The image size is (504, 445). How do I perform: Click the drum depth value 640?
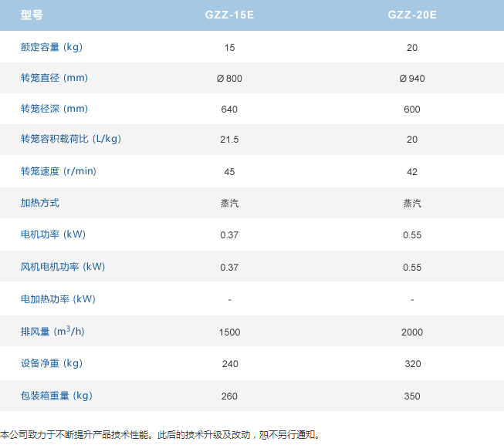[229, 110]
